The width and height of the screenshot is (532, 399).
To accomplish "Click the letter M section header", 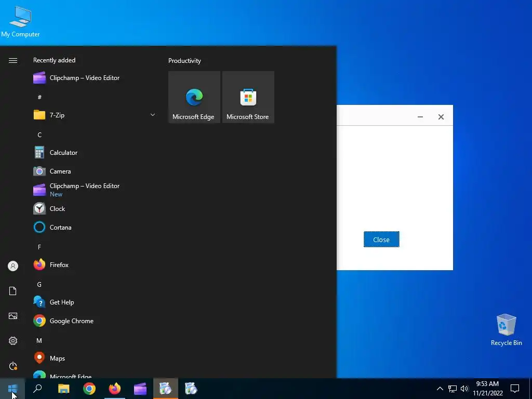I will point(39,340).
